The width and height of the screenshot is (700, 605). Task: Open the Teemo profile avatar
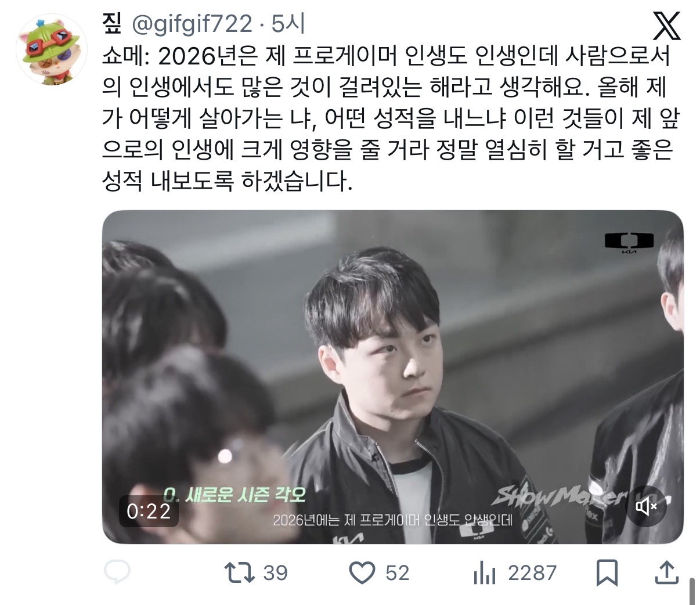point(52,52)
